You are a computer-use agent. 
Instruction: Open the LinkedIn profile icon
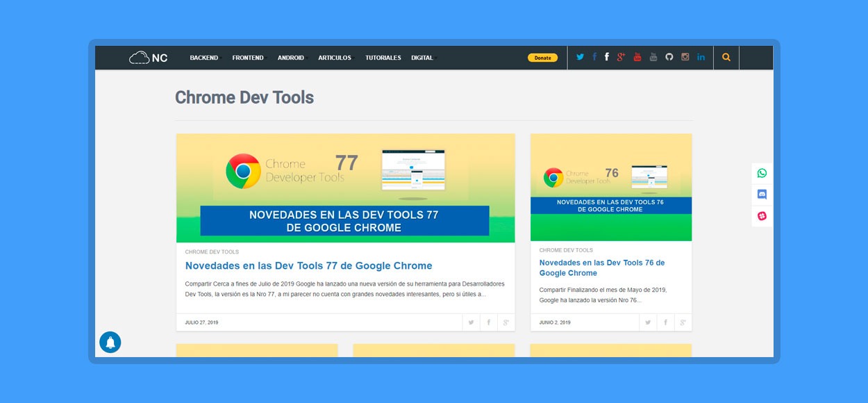point(701,57)
